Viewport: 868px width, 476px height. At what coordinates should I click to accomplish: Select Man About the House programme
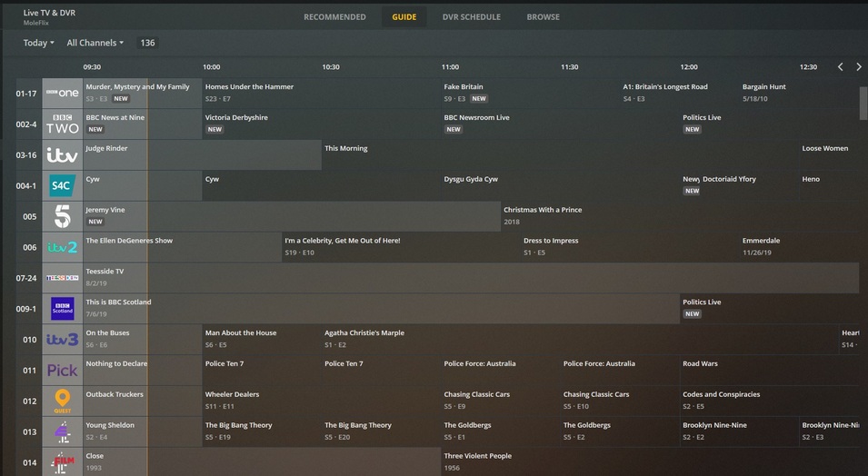click(262, 340)
